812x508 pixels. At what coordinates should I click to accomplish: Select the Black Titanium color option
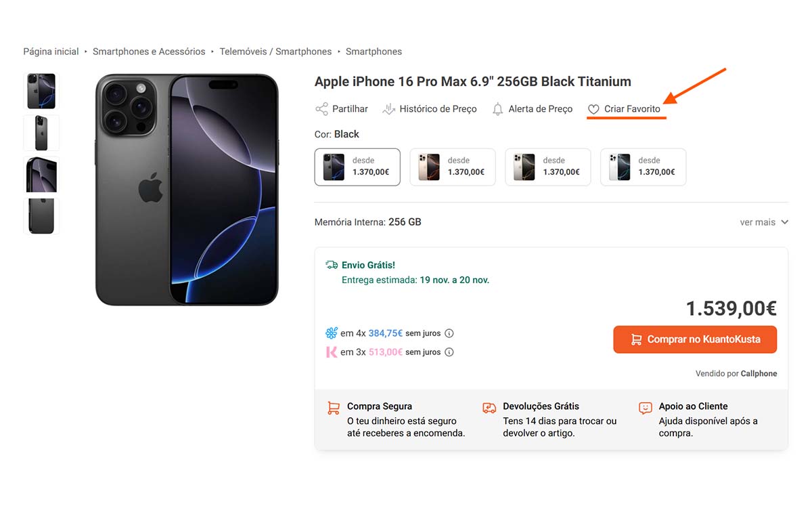pyautogui.click(x=357, y=167)
